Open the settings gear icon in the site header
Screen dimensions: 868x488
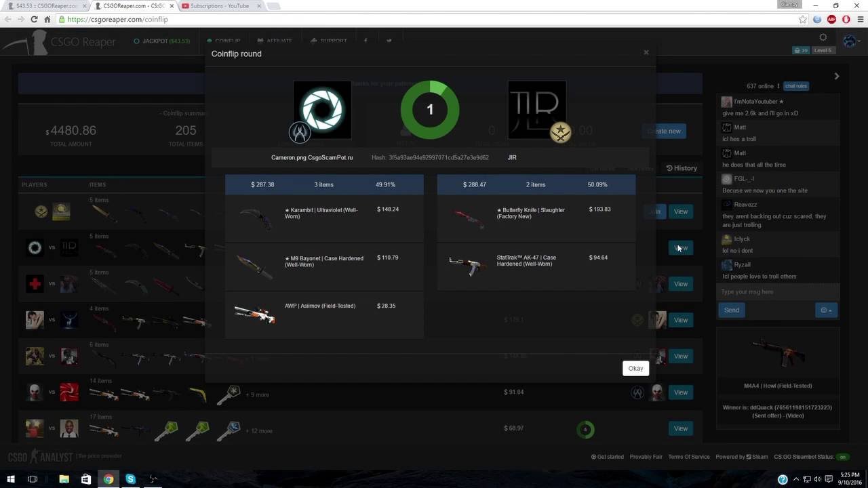pos(823,38)
